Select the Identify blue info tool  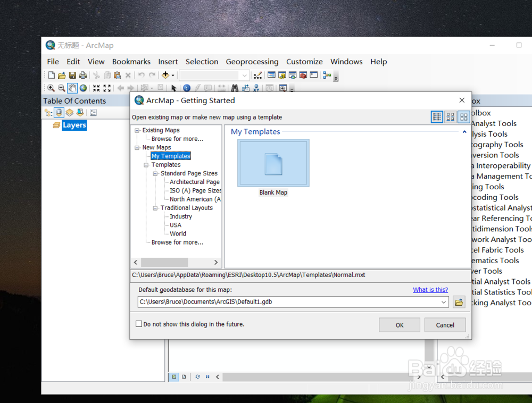pos(187,88)
